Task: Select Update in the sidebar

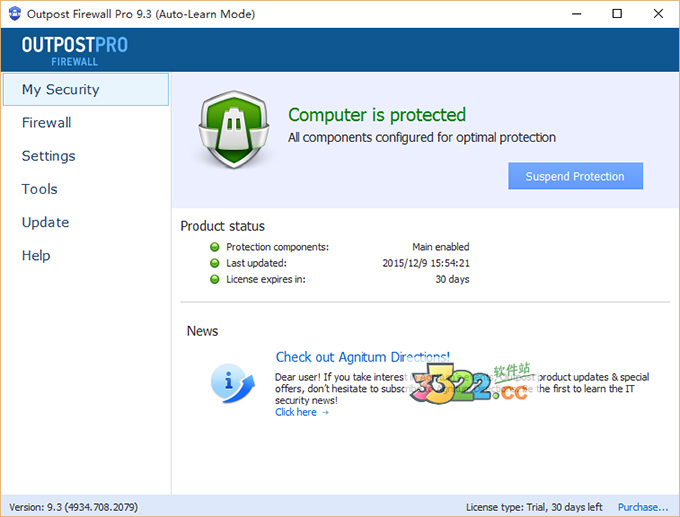Action: pyautogui.click(x=46, y=222)
